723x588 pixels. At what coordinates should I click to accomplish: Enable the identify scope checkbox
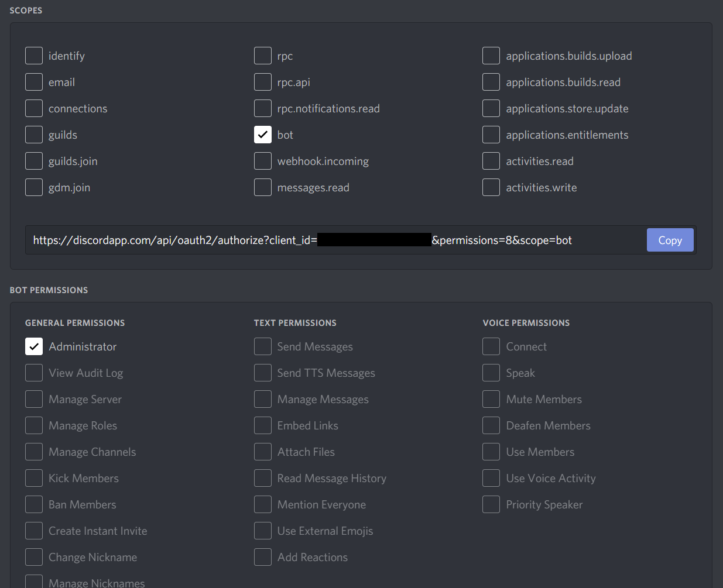pyautogui.click(x=34, y=56)
